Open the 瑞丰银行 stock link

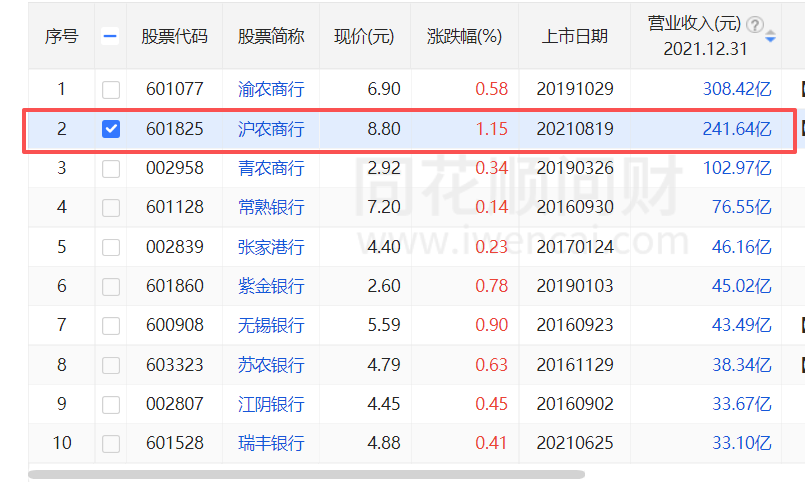[271, 443]
